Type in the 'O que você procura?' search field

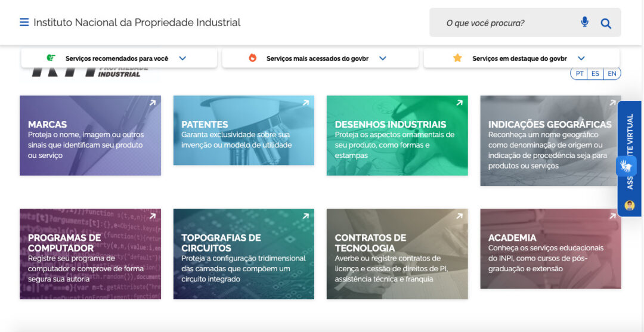point(501,23)
